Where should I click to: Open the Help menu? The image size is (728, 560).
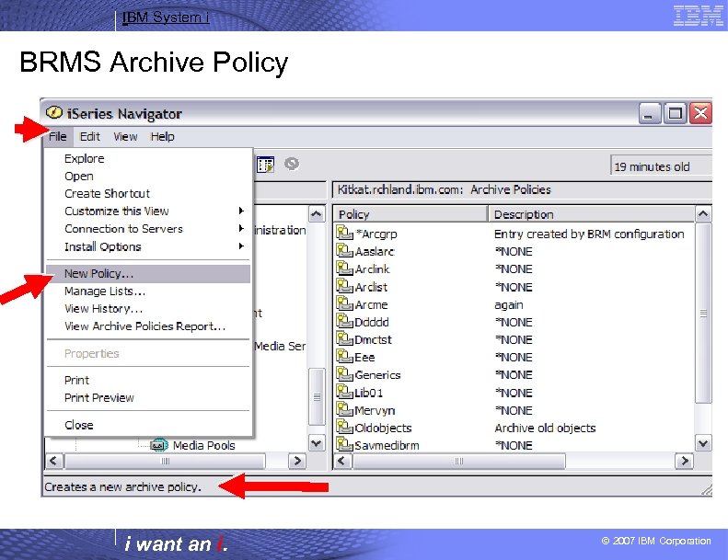tap(163, 136)
